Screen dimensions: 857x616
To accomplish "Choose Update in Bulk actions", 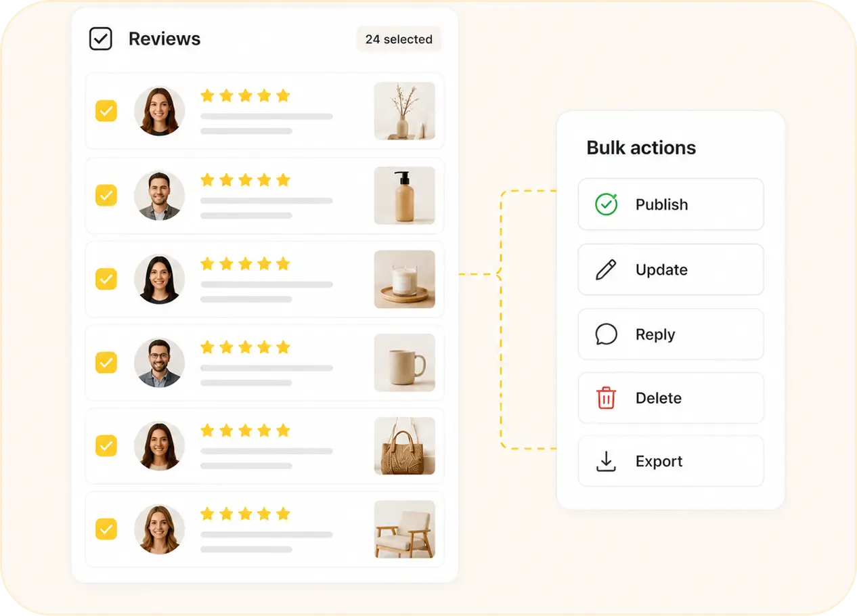I will point(671,269).
